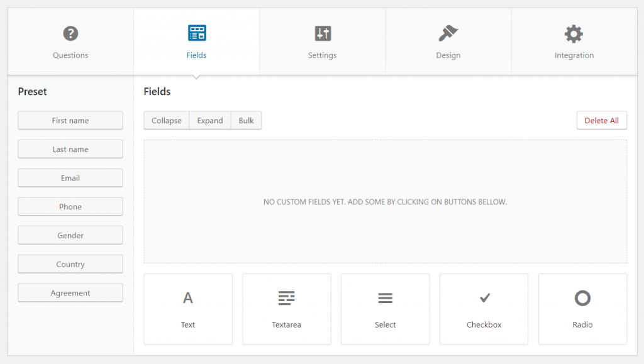This screenshot has height=364, width=644.
Task: Open Settings via the sliders icon
Action: [x=322, y=33]
